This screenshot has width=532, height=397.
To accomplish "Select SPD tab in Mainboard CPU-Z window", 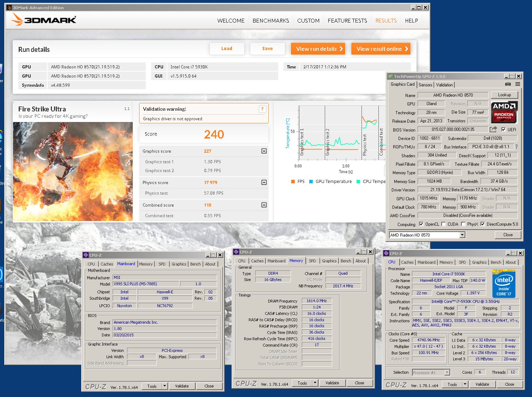I will point(162,264).
